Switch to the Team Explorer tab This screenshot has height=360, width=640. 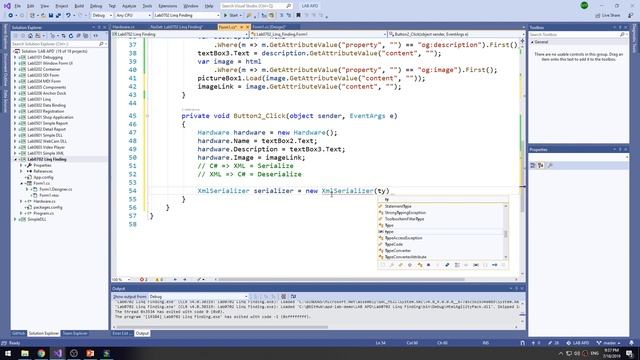[x=75, y=333]
